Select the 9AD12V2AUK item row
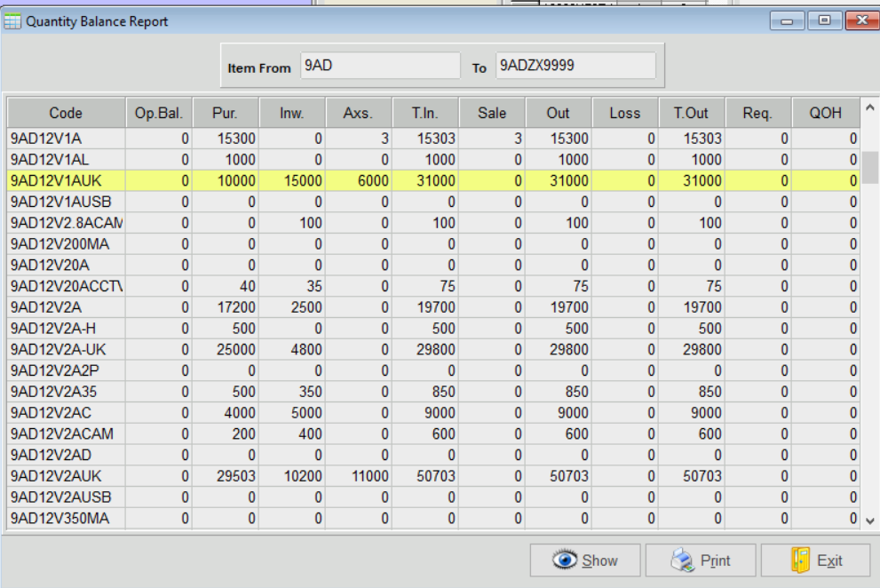880x588 pixels. 66,476
